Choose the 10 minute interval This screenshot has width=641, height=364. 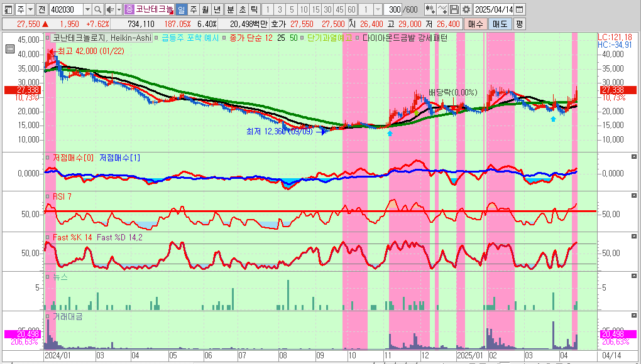tap(304, 9)
